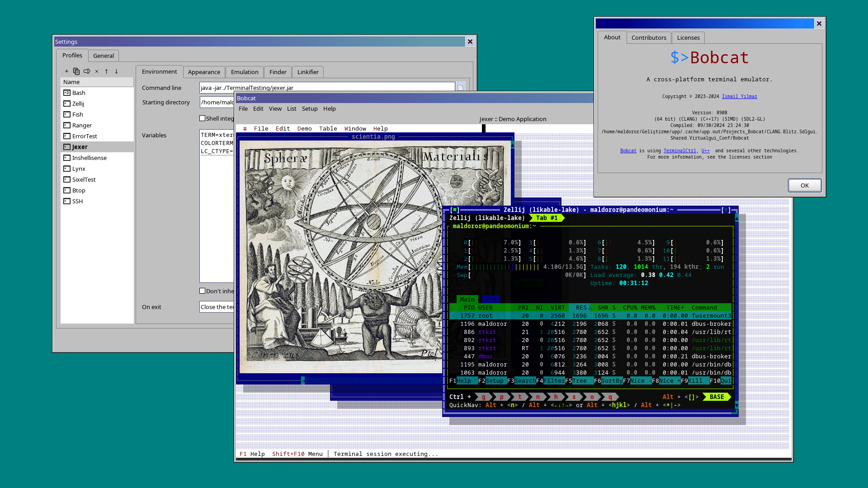Viewport: 868px width, 488px height.
Task: Click the add profile plus icon
Action: pos(66,71)
